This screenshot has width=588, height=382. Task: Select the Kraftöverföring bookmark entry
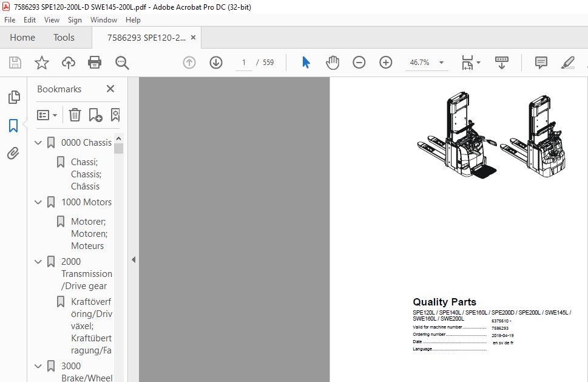tap(92, 326)
